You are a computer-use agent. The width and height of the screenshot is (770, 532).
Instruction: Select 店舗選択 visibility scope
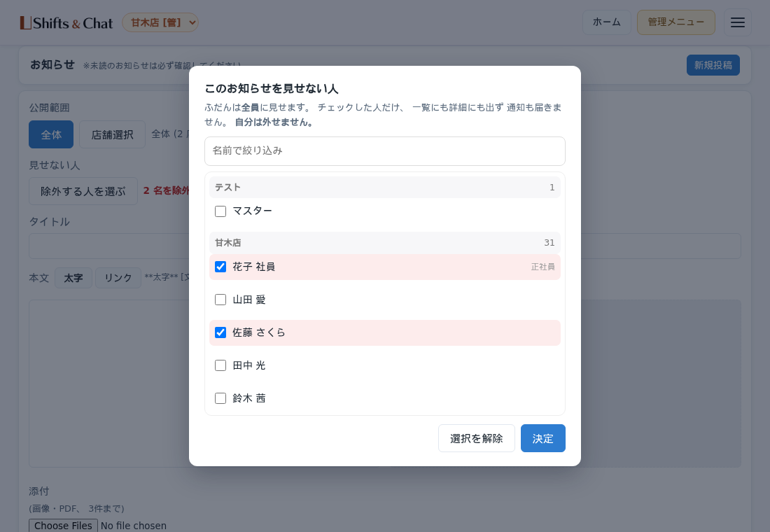tap(112, 134)
